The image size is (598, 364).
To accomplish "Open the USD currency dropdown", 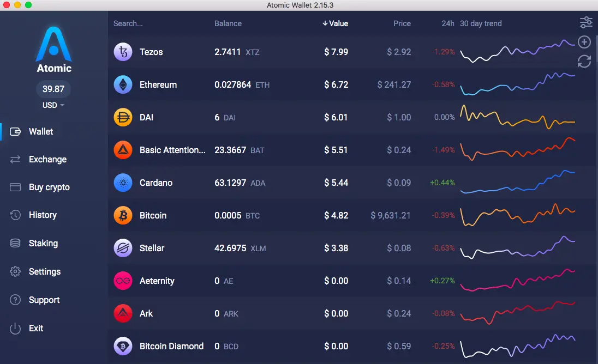I will pyautogui.click(x=53, y=105).
